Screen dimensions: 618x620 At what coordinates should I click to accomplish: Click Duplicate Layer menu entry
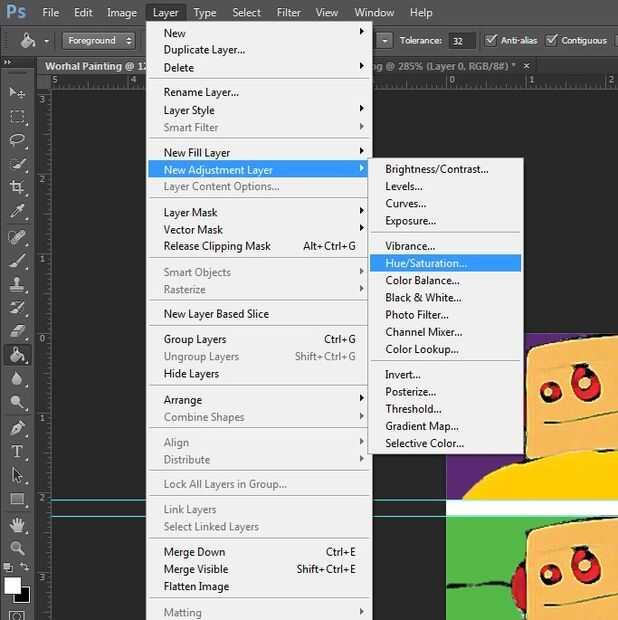point(260,49)
